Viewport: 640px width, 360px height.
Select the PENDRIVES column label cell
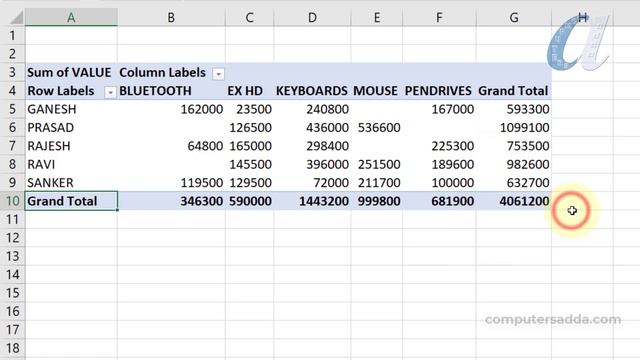point(439,91)
